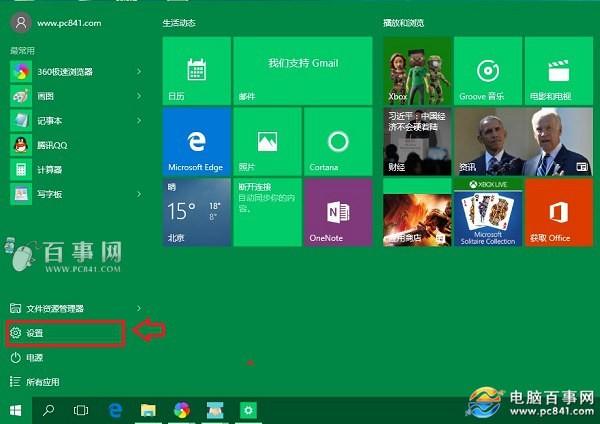
Task: Open the 日历 calendar tile
Action: pyautogui.click(x=197, y=71)
